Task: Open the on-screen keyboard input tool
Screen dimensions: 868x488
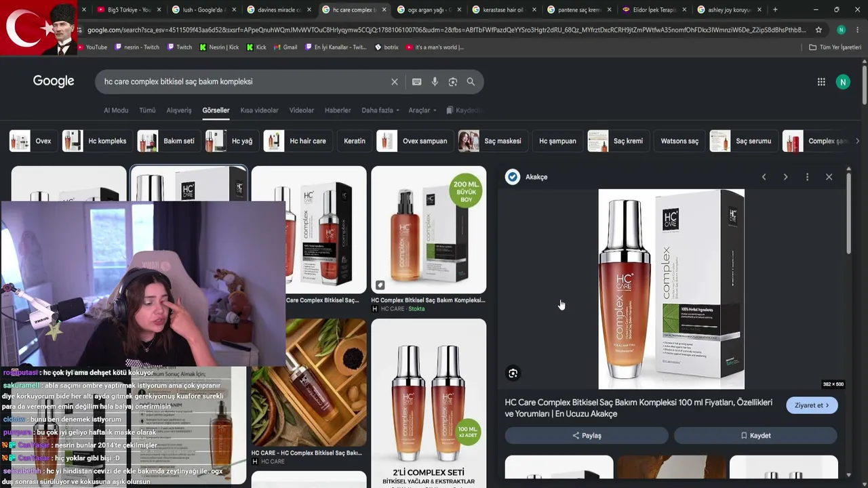Action: tap(417, 82)
